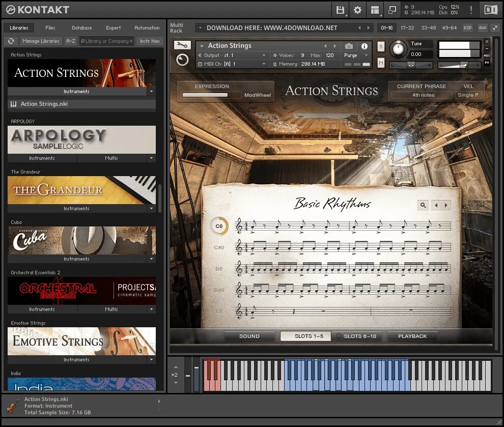Switch to the Database tab

tap(81, 28)
